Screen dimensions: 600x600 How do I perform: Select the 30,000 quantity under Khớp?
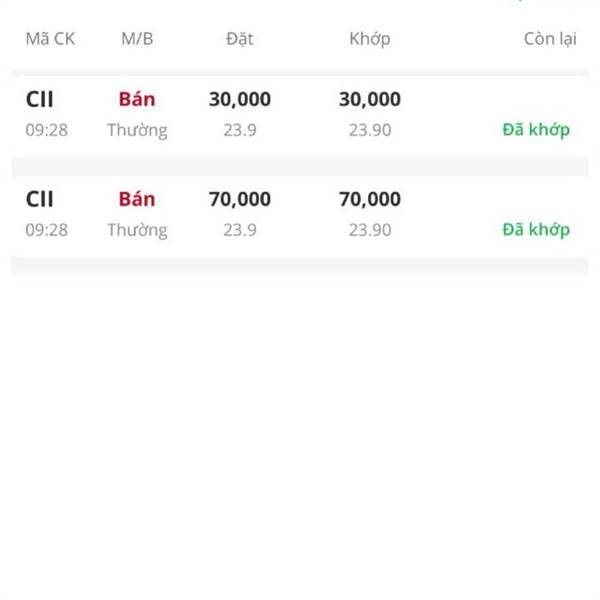[x=370, y=99]
